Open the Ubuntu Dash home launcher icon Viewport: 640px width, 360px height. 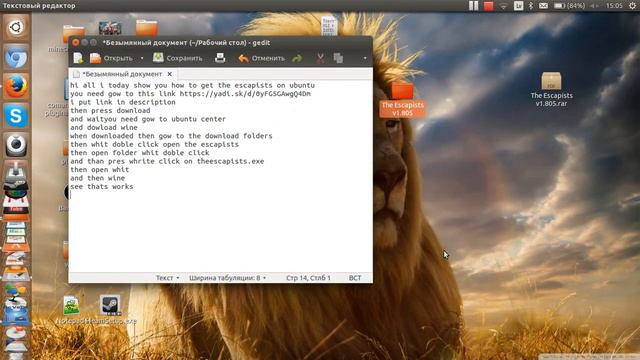pyautogui.click(x=16, y=27)
